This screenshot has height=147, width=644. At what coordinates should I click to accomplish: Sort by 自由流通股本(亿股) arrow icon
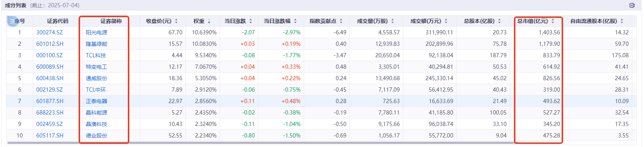pos(622,21)
